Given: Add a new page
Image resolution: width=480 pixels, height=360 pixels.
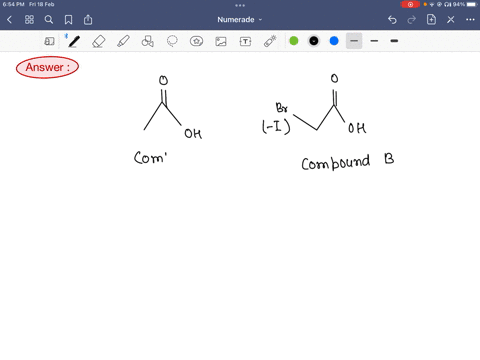Looking at the screenshot, I should (431, 20).
